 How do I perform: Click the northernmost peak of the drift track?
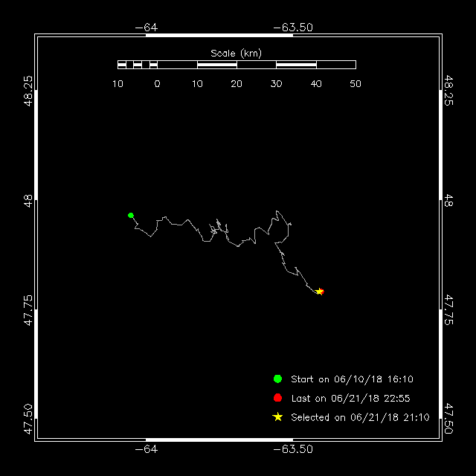[277, 211]
